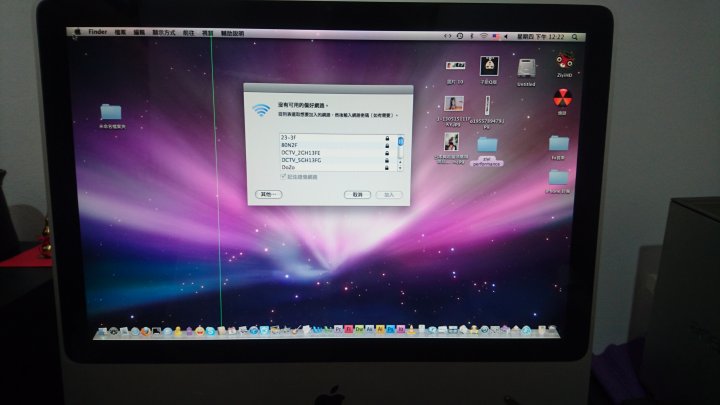Open the Apple menu
Viewport: 720px width, 405px height.
pos(77,32)
